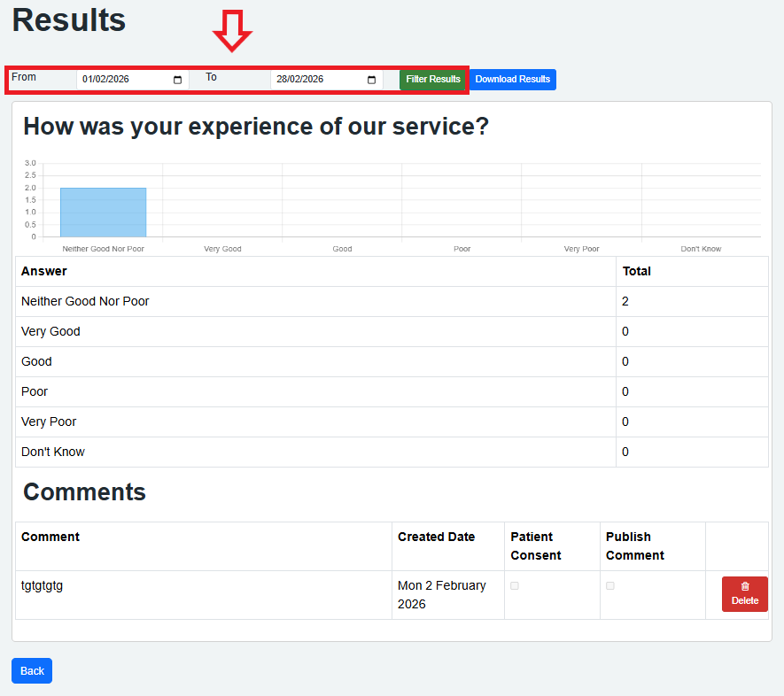Click the To date text 28/02/2026

pyautogui.click(x=299, y=80)
